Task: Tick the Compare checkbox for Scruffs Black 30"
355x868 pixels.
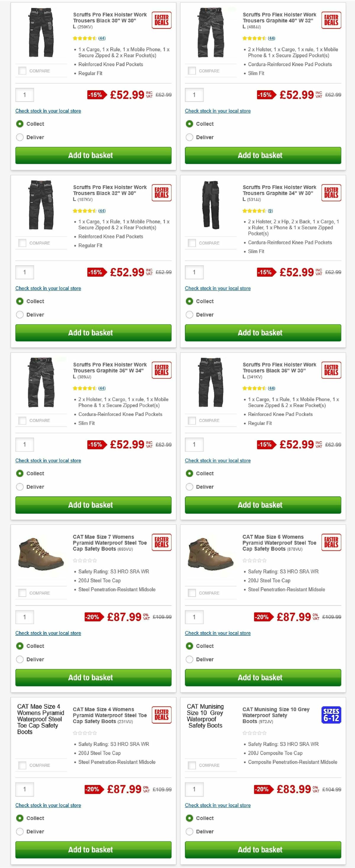Action: pyautogui.click(x=22, y=71)
